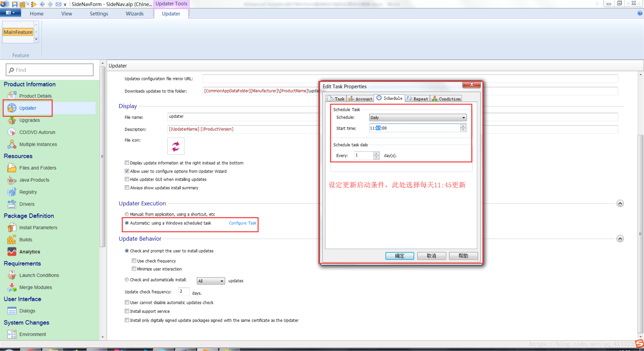Save project via toolbar disk icon

click(14, 4)
